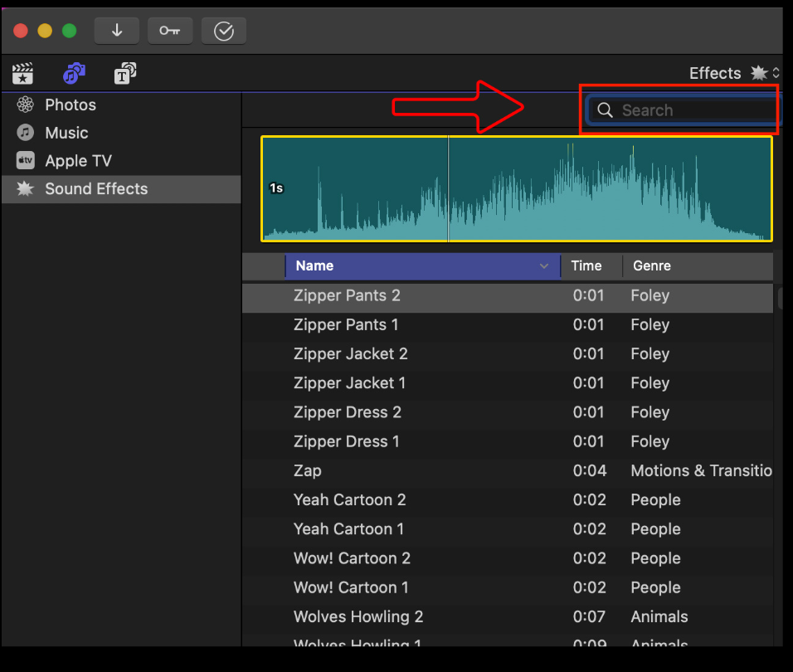This screenshot has height=672, width=793.
Task: Click the yellow minimize window button
Action: pyautogui.click(x=45, y=31)
